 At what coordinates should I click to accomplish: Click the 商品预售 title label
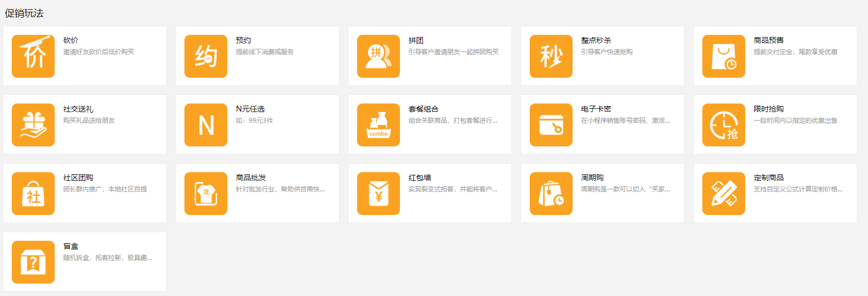point(768,40)
